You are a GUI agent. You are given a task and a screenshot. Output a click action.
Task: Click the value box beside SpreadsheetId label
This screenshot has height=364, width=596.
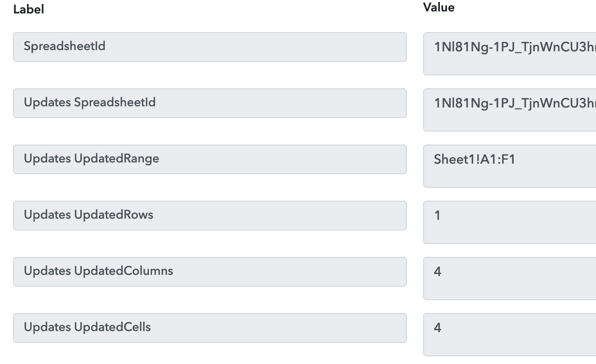pos(510,54)
